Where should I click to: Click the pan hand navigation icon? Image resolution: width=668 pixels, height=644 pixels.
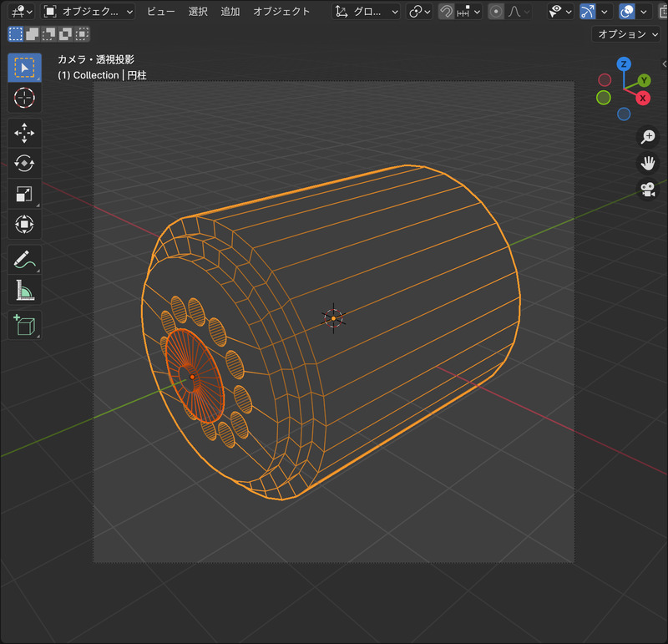click(x=648, y=163)
